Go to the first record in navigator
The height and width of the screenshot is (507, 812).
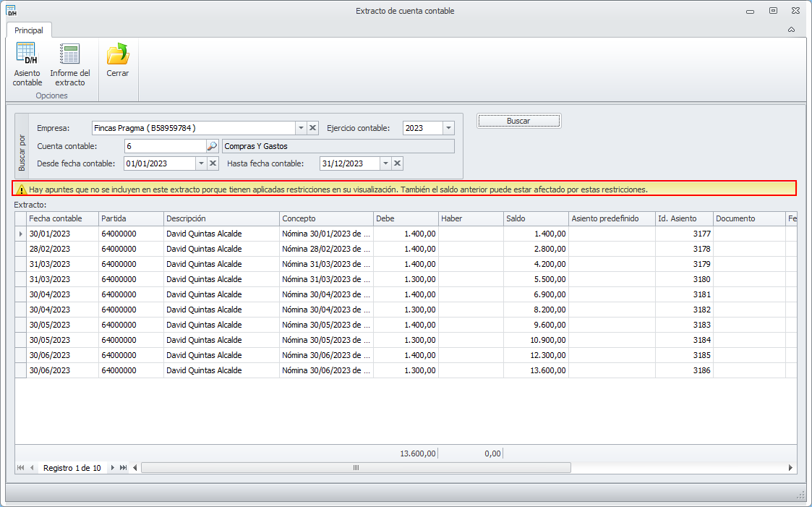pyautogui.click(x=20, y=468)
